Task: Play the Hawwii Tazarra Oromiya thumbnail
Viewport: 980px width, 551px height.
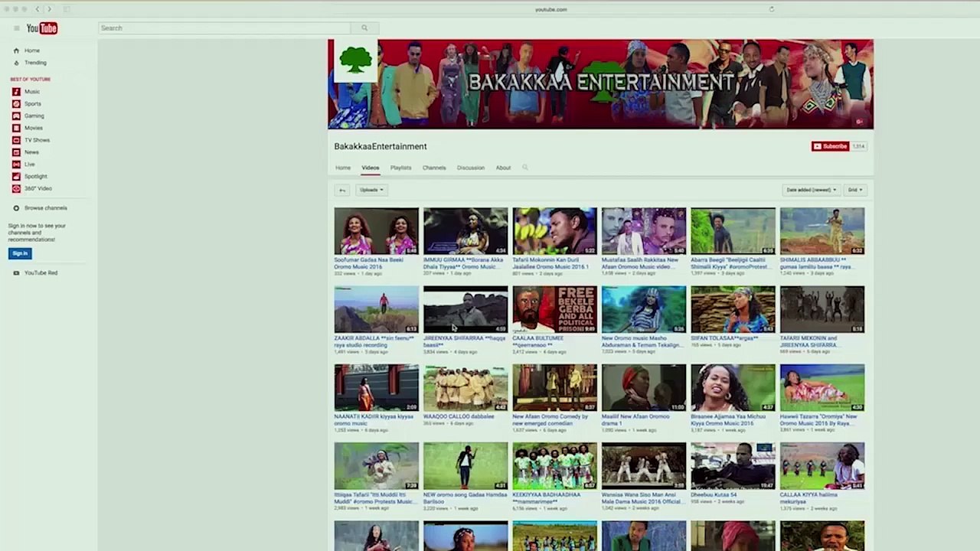Action: pos(822,388)
